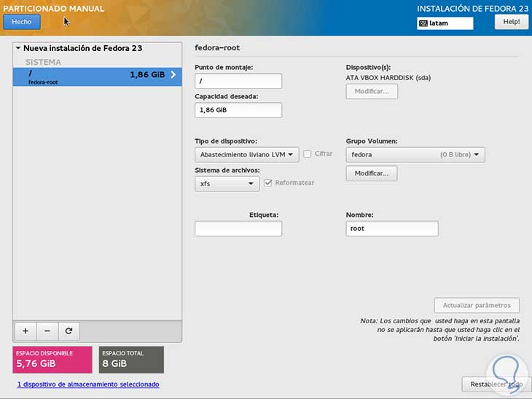Remove selected mount point with minus icon
Viewport: 532px width, 399px height.
pos(47,331)
